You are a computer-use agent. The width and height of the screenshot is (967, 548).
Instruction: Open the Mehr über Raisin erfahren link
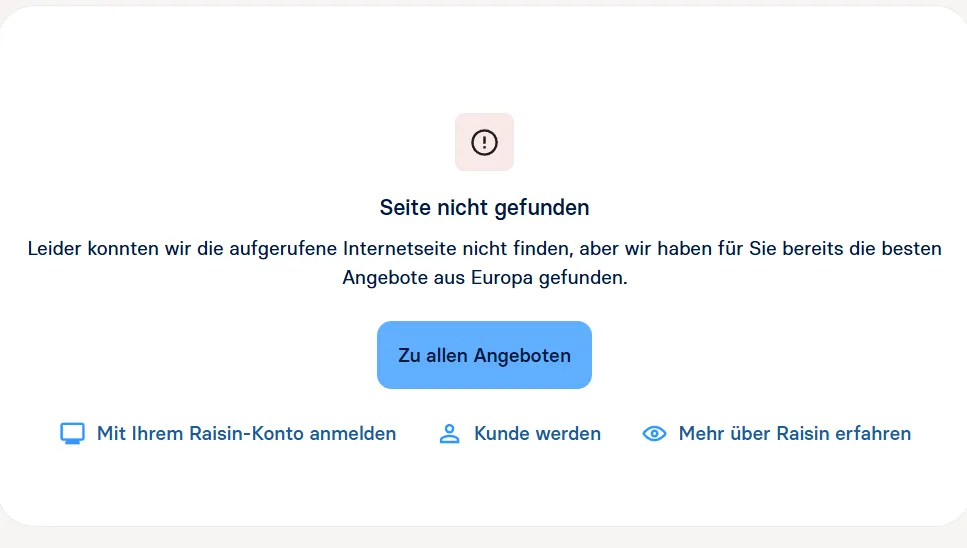click(x=794, y=434)
